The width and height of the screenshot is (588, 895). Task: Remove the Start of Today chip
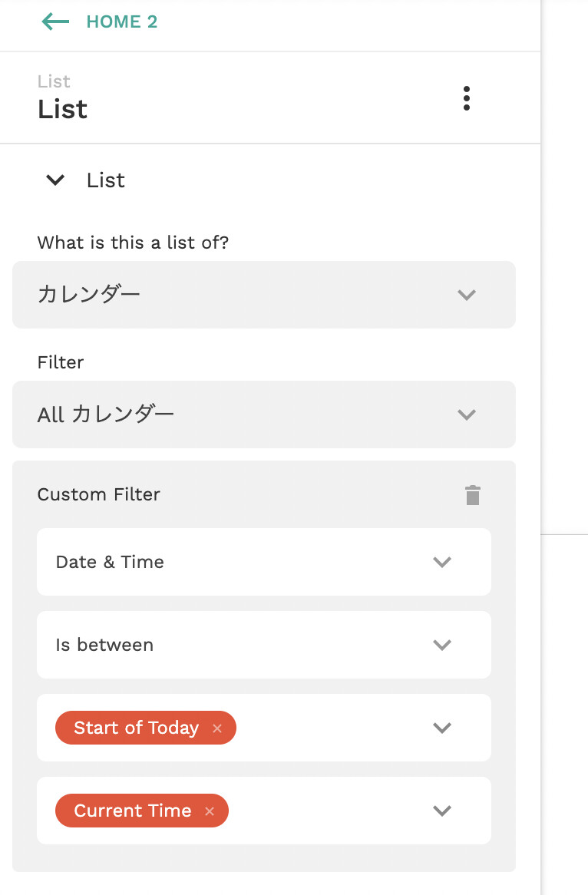click(x=217, y=728)
